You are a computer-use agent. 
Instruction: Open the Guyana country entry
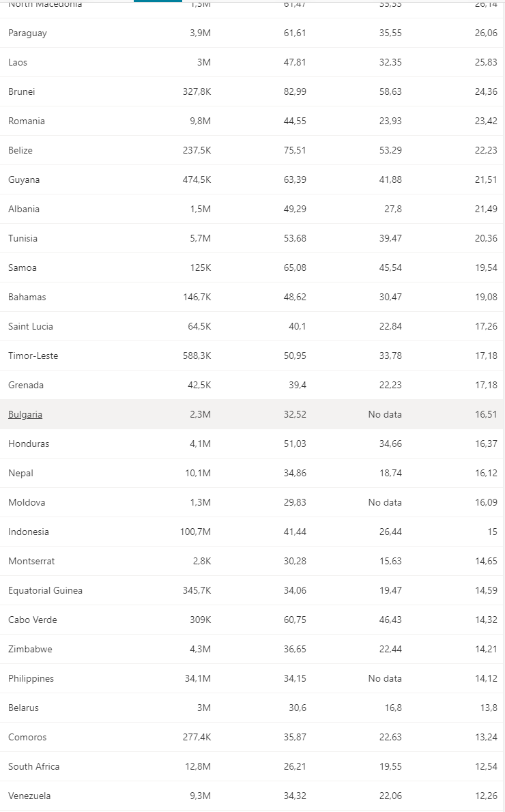click(x=24, y=179)
